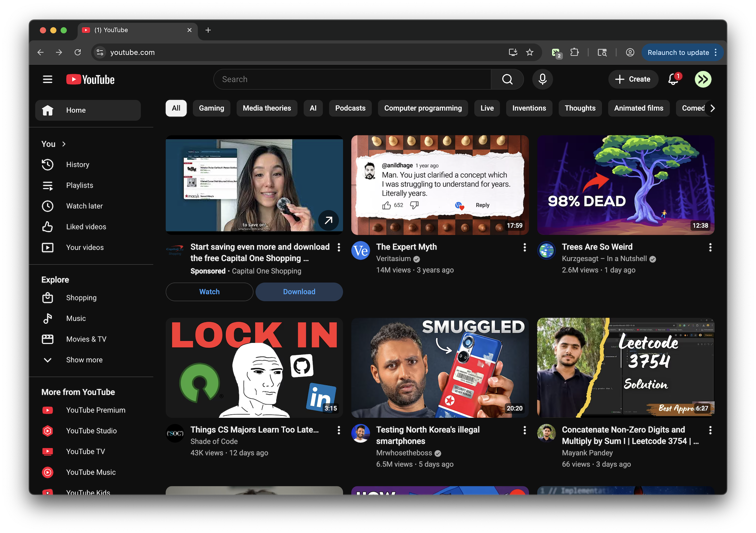Screen dimensions: 756x533
Task: Bookmark this page with star icon
Action: (530, 53)
